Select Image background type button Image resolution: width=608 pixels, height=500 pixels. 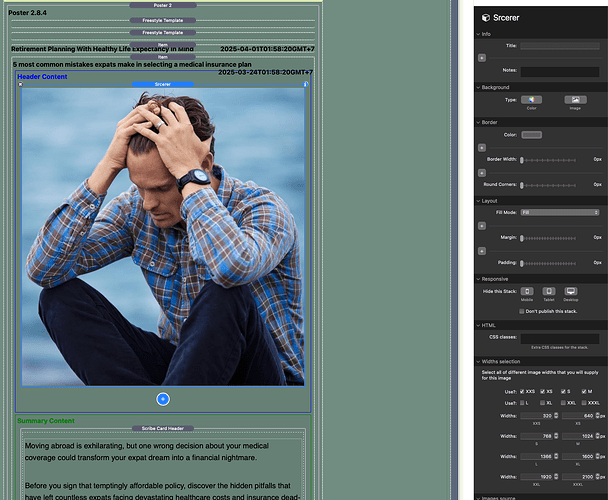[x=575, y=100]
